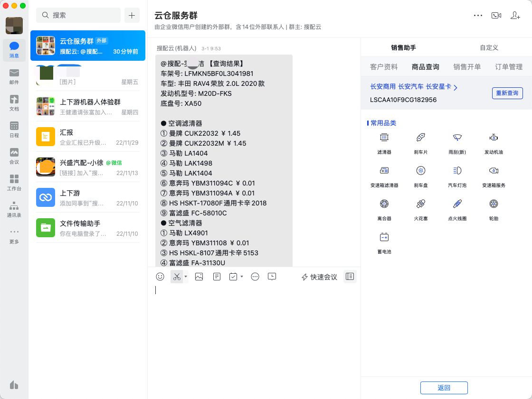Open the screenshot tool dropdown arrow

point(185,277)
